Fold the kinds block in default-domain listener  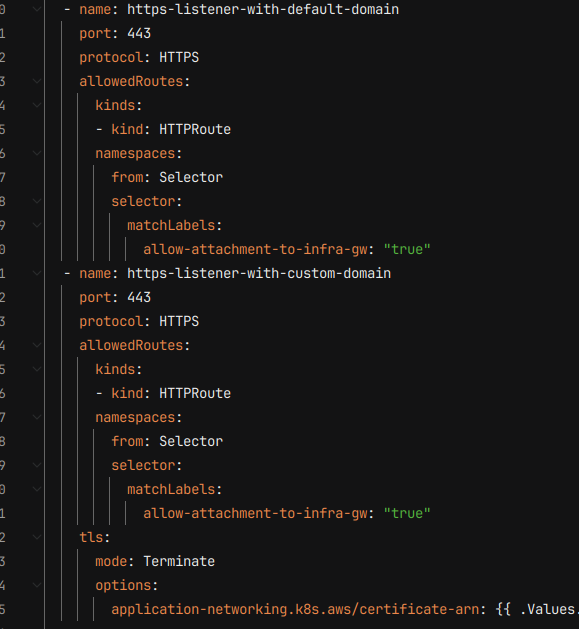click(x=37, y=106)
